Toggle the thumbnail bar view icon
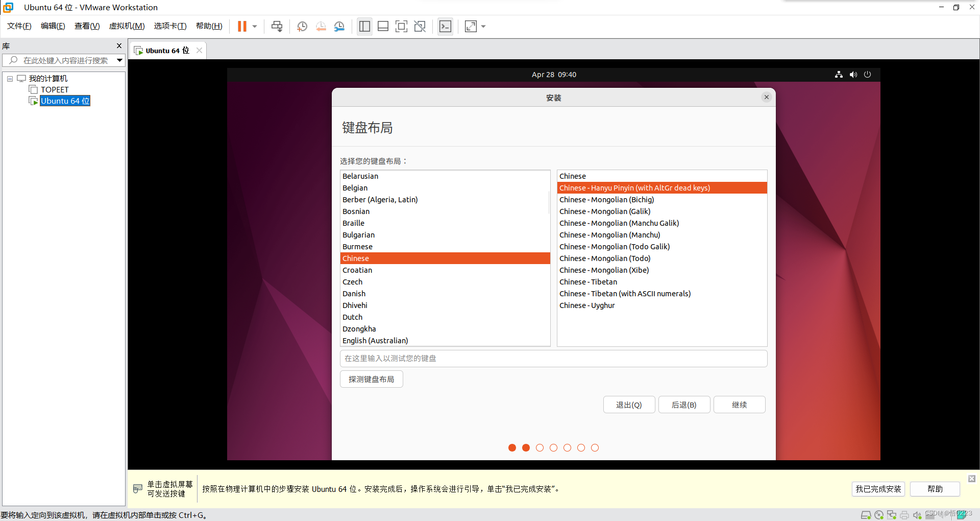 tap(383, 27)
